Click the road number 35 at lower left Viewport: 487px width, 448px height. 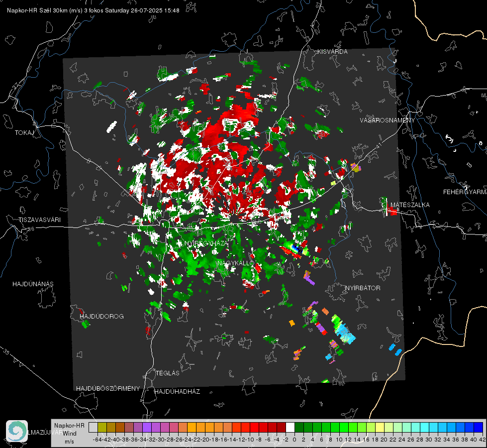(x=6, y=352)
